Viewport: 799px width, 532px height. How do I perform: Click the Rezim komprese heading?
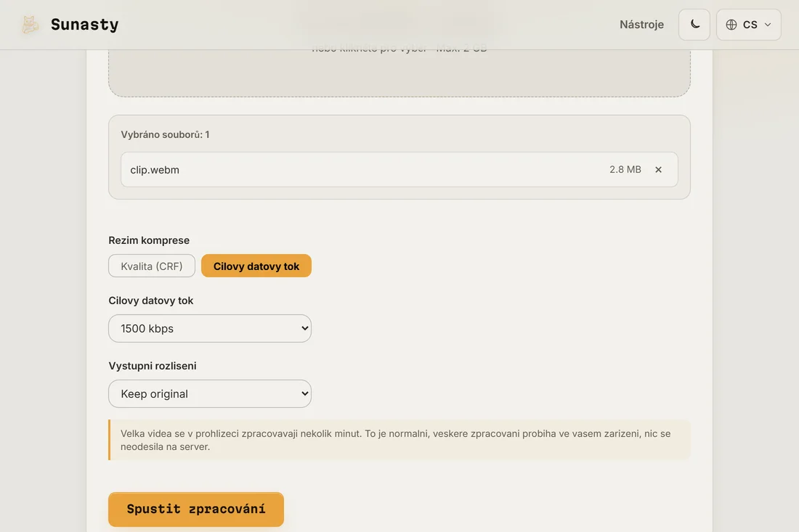click(149, 240)
